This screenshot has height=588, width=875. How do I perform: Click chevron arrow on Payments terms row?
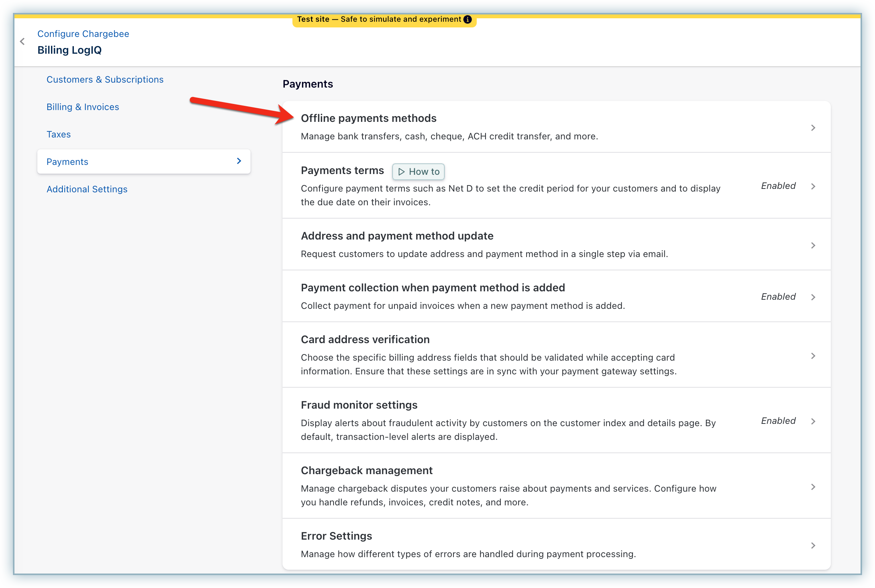click(x=813, y=186)
